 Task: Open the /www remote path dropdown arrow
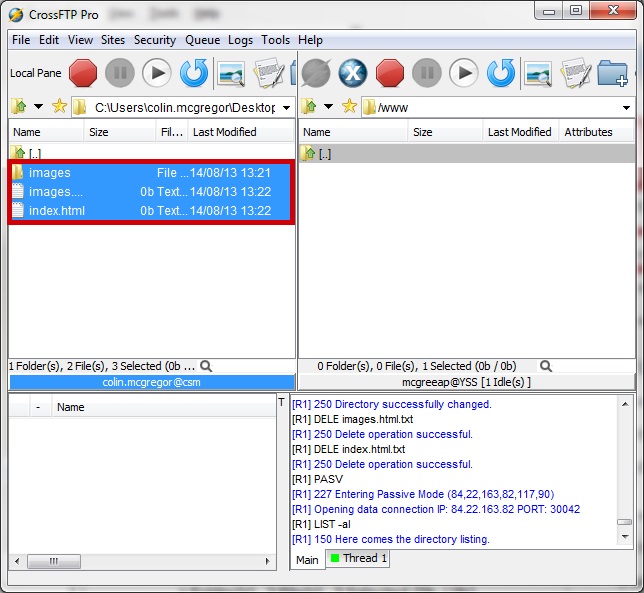627,107
